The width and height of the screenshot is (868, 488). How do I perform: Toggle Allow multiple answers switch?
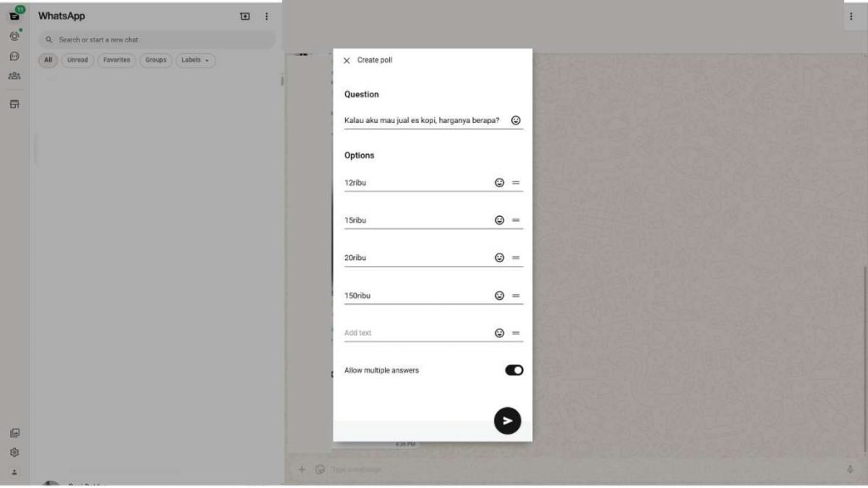pyautogui.click(x=514, y=370)
